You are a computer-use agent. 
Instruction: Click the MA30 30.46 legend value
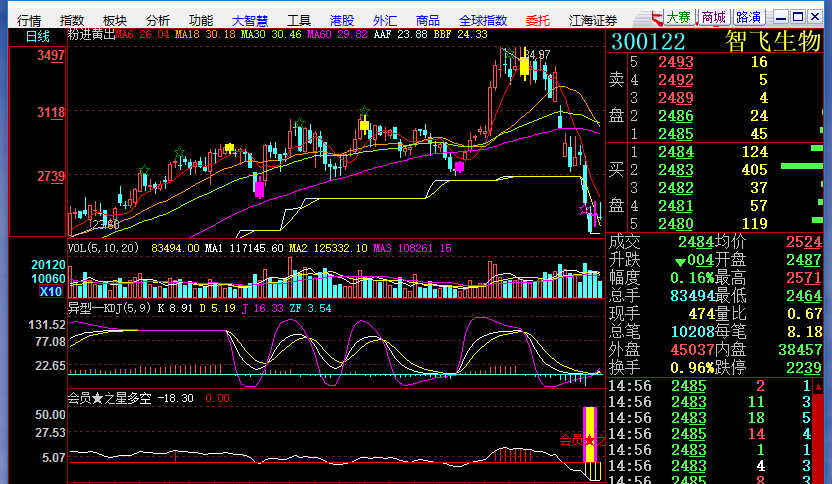click(x=271, y=34)
